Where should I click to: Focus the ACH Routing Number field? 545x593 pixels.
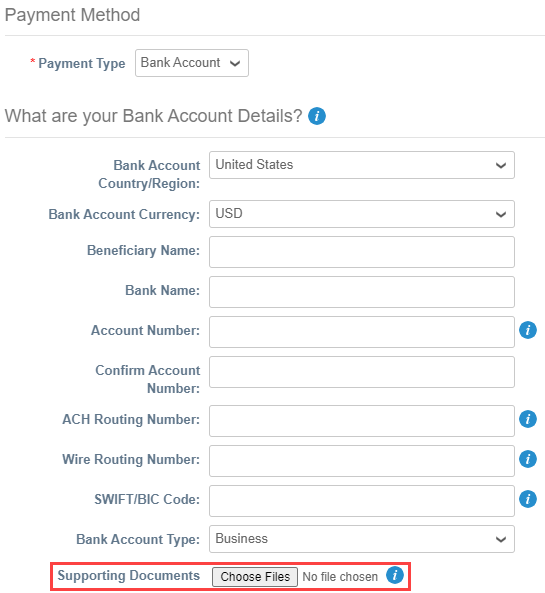click(362, 421)
